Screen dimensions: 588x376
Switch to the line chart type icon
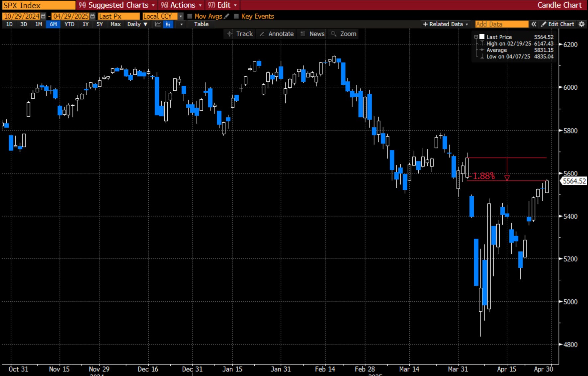[158, 24]
